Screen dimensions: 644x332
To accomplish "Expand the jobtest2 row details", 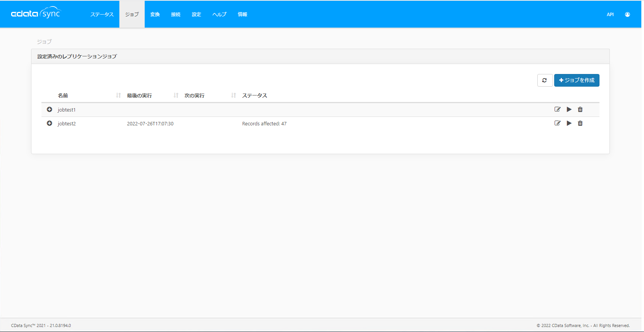I will (50, 123).
